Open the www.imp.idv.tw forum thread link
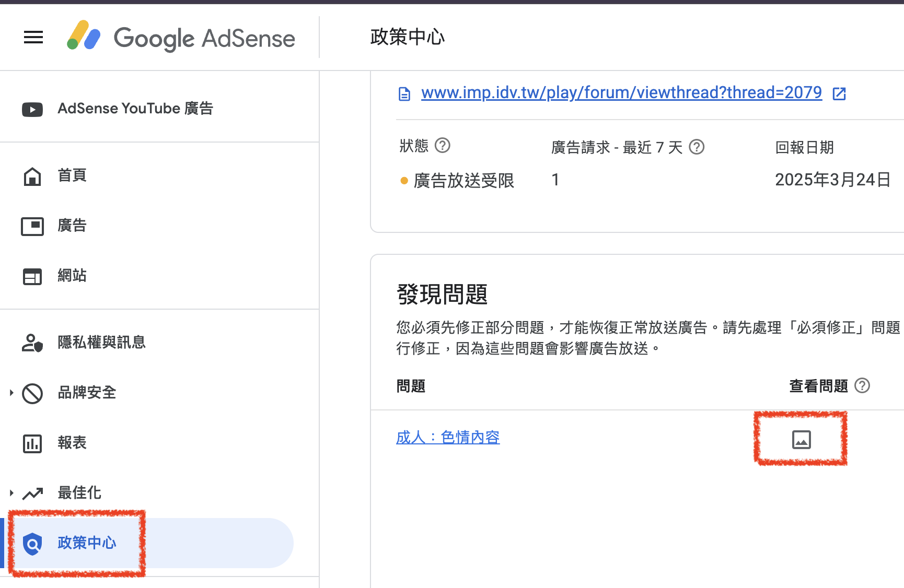This screenshot has width=904, height=588. (621, 93)
